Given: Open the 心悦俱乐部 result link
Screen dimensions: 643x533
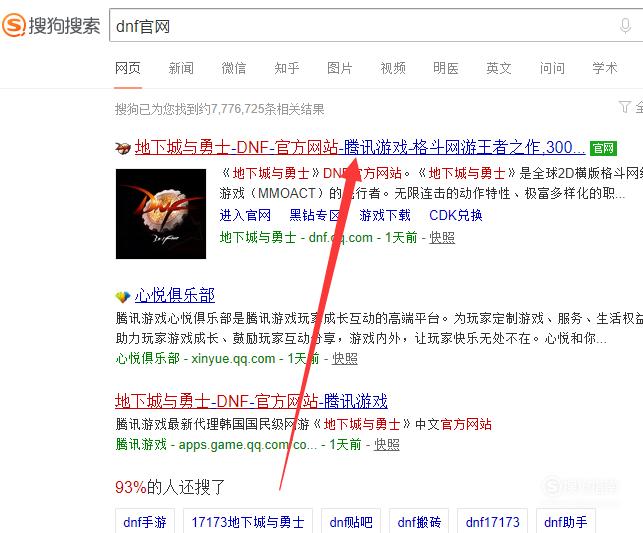Looking at the screenshot, I should click(175, 295).
